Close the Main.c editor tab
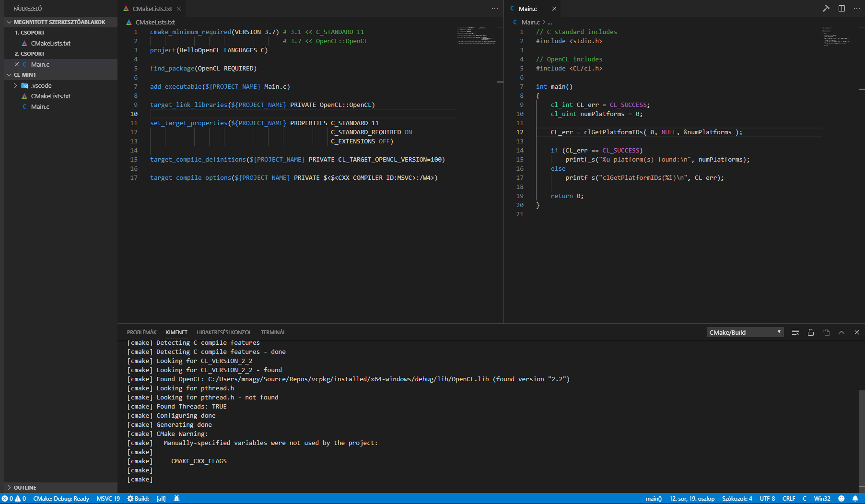The height and width of the screenshot is (504, 865). click(x=554, y=9)
